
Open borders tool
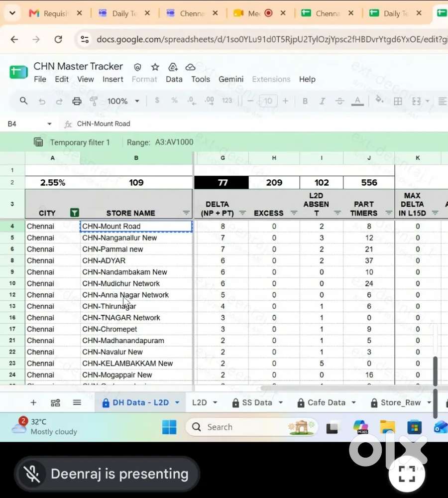pyautogui.click(x=398, y=101)
